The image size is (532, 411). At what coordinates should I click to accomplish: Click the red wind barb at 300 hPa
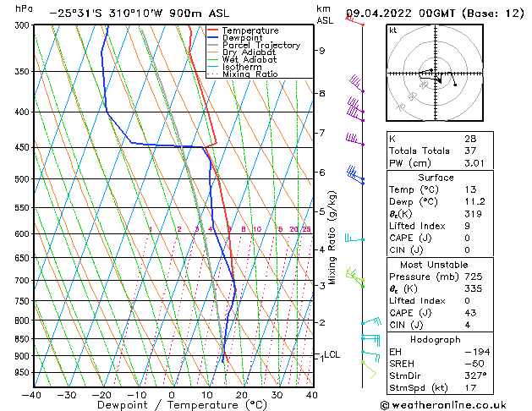(x=354, y=20)
